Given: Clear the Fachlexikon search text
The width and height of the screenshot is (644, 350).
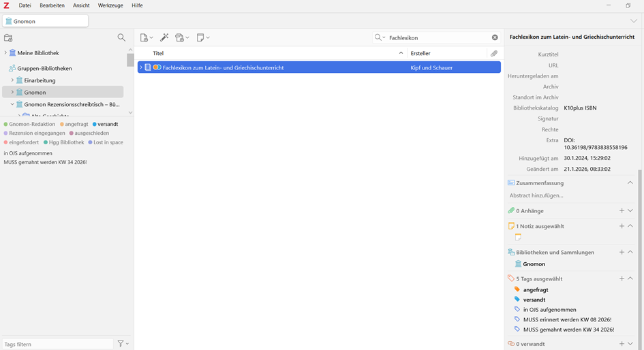Looking at the screenshot, I should (495, 37).
